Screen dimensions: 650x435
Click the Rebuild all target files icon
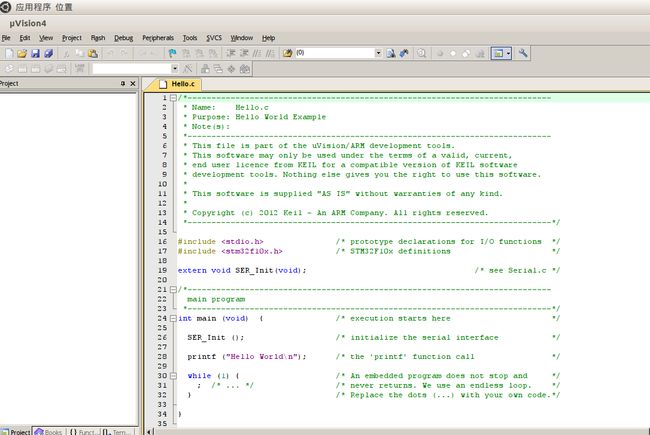[x=36, y=68]
